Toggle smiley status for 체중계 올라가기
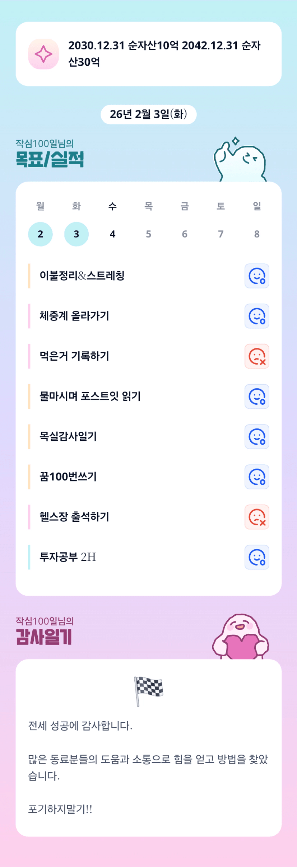297x868 pixels. click(257, 316)
